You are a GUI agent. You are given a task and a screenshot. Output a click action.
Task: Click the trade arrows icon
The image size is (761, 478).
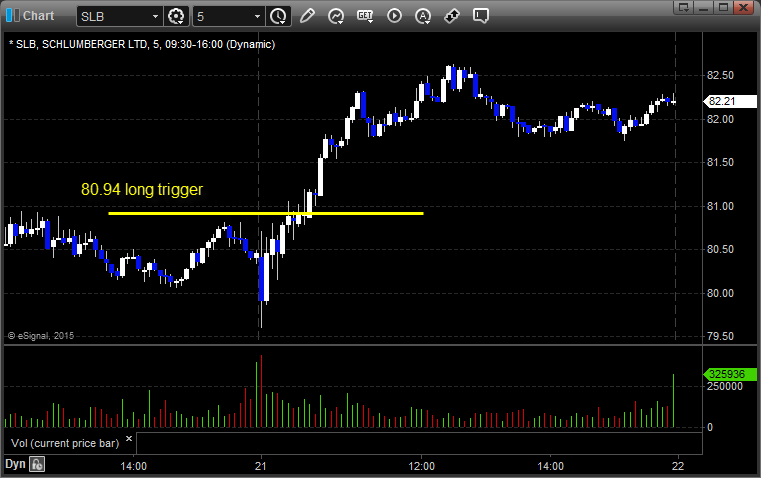[x=452, y=16]
